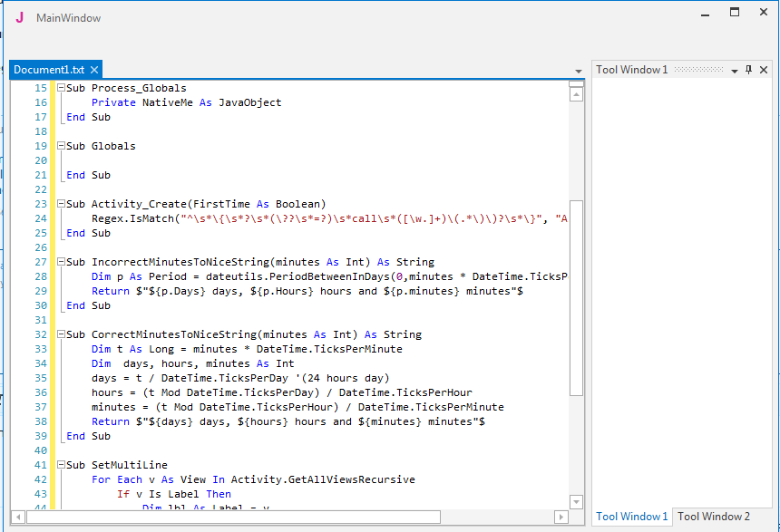Image resolution: width=780 pixels, height=532 pixels.
Task: Click the MainWindow title text
Action: click(x=69, y=18)
